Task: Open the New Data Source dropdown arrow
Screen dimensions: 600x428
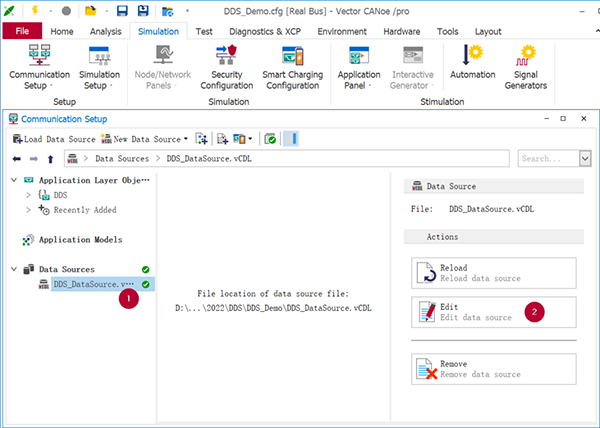Action: click(x=186, y=139)
